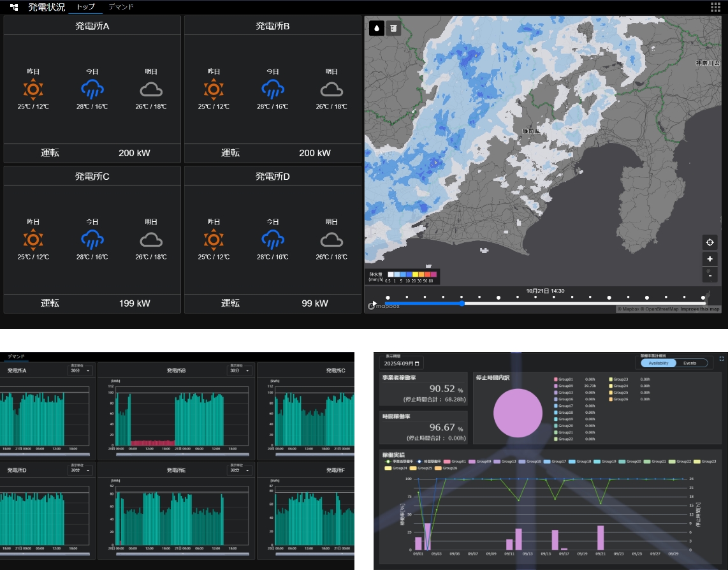Switch toggle to Availability

point(659,363)
